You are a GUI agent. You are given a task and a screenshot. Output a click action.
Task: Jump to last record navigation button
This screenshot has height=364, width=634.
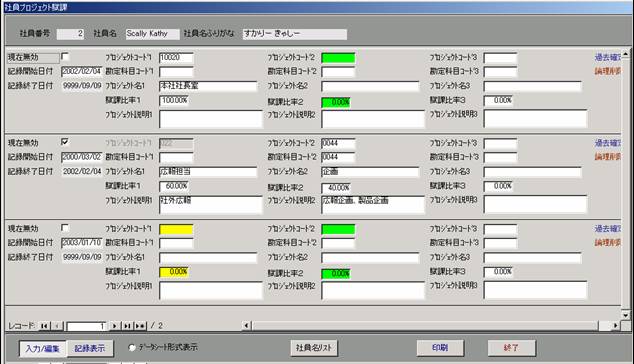(127, 326)
